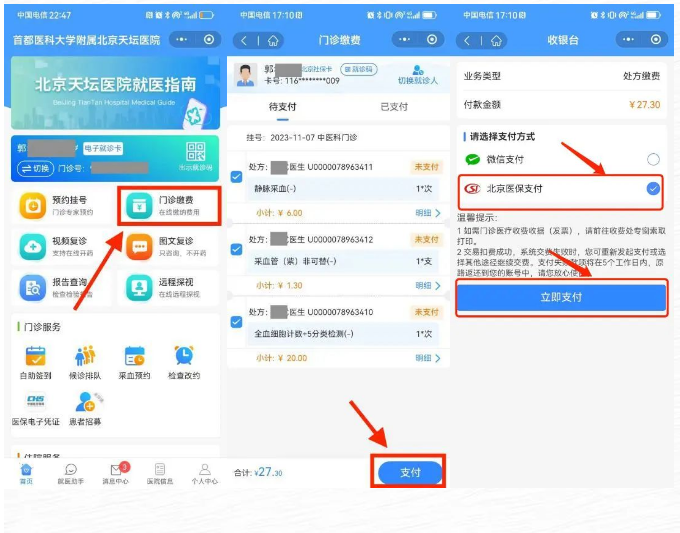Image resolution: width=680 pixels, height=533 pixels.
Task: Expand 明细 for the ¥20.00 prescription
Action: (427, 358)
